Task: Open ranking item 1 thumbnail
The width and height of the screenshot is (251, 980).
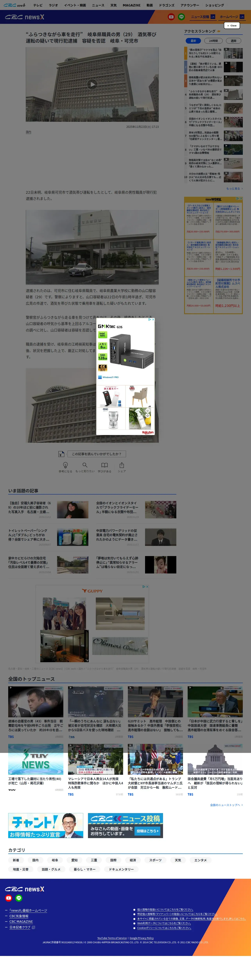Action: tap(233, 53)
